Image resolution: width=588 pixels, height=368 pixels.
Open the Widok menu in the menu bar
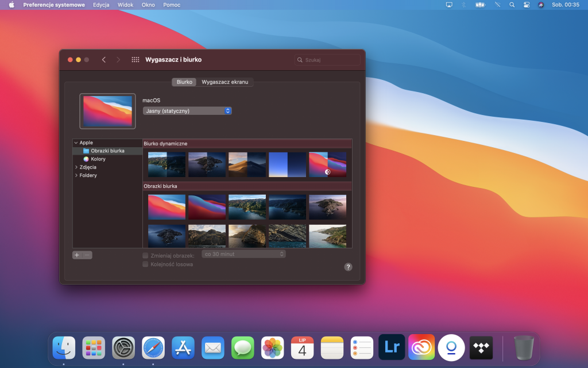[125, 5]
